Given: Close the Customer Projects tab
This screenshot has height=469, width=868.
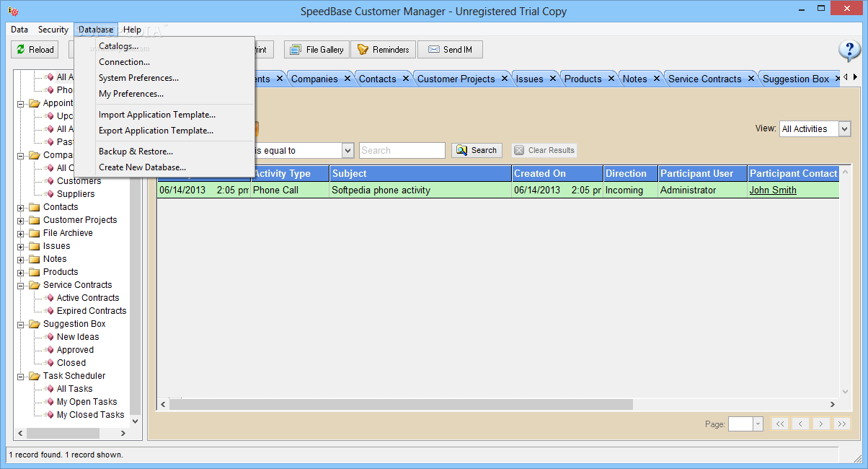Looking at the screenshot, I should pyautogui.click(x=504, y=78).
